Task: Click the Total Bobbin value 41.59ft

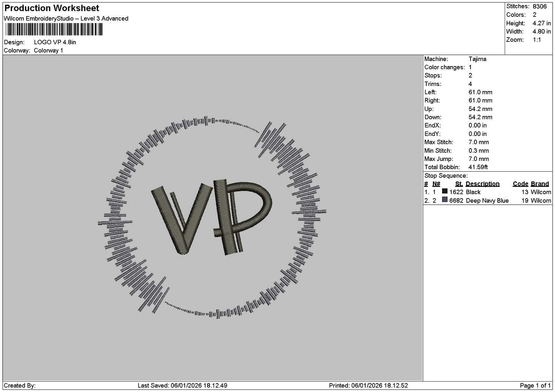Action: coord(478,167)
